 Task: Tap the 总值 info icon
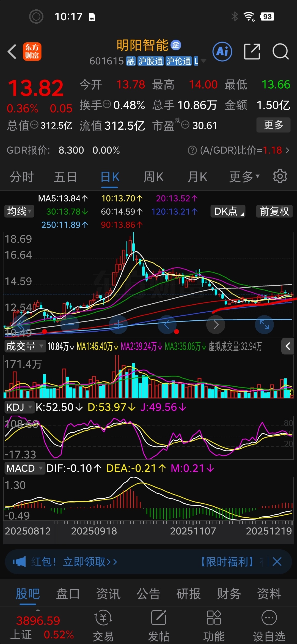pos(34,125)
